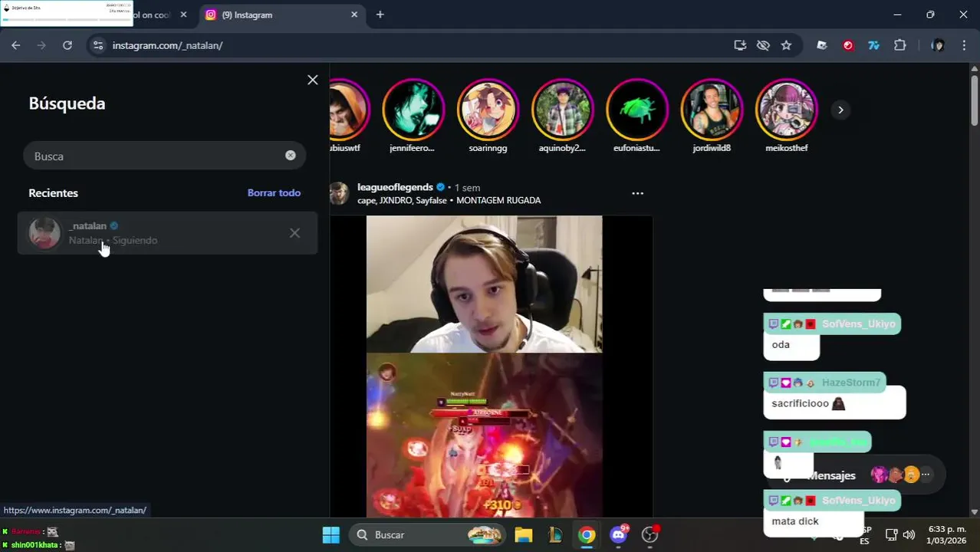The image size is (980, 552).
Task: Click the Recientes heading
Action: (54, 192)
